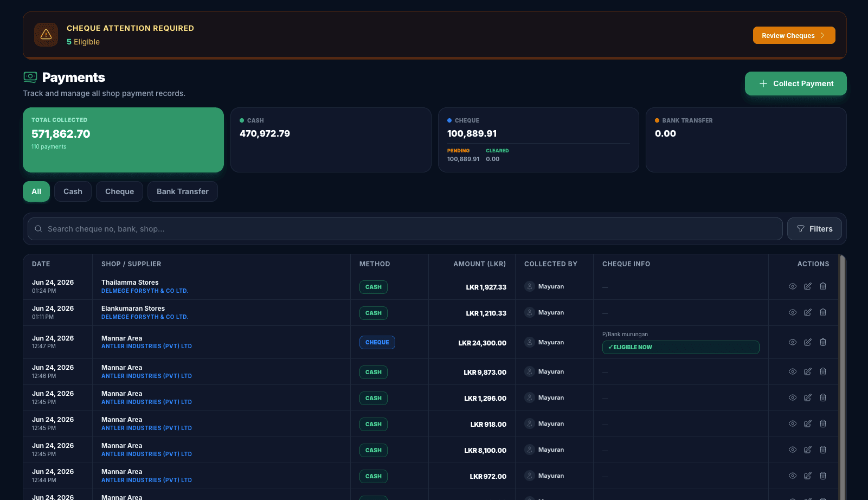Edit the LKR 972.00 payment

808,476
